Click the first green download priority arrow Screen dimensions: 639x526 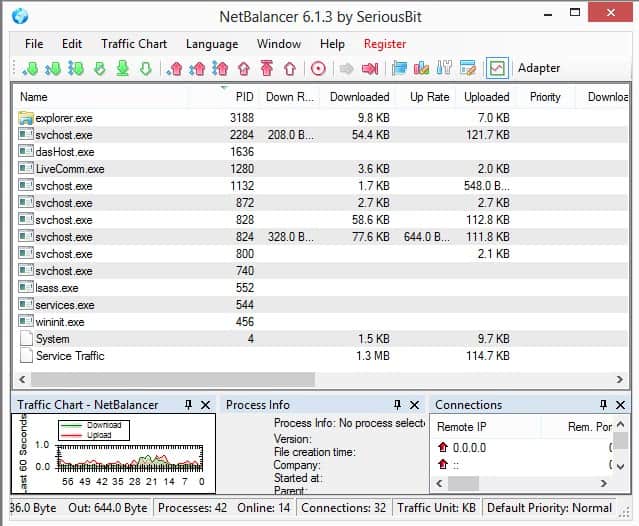pyautogui.click(x=30, y=68)
